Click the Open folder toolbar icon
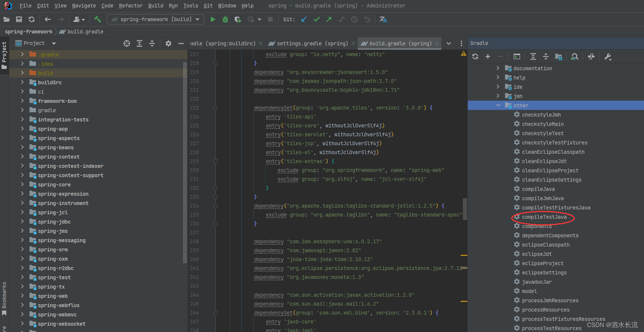Viewport: 644px width, 332px height. pyautogui.click(x=7, y=19)
